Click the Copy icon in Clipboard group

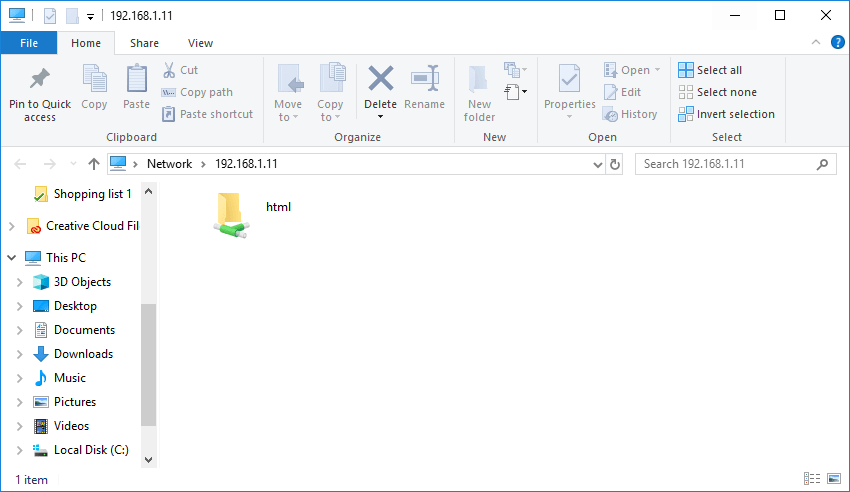[x=94, y=80]
